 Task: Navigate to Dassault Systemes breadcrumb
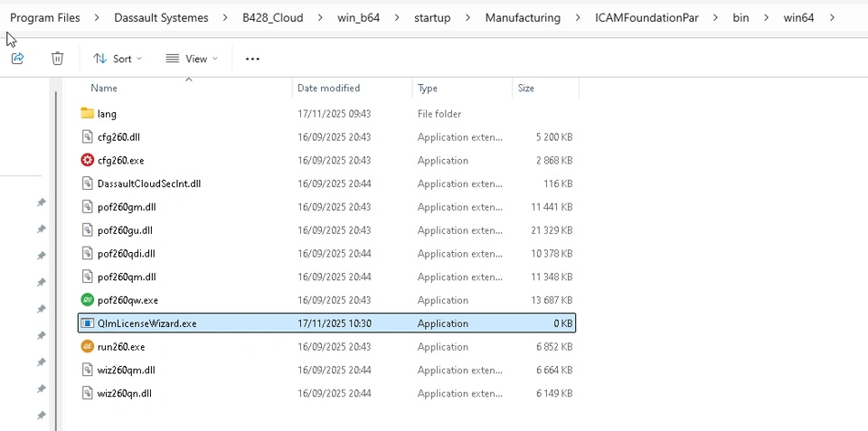point(161,18)
